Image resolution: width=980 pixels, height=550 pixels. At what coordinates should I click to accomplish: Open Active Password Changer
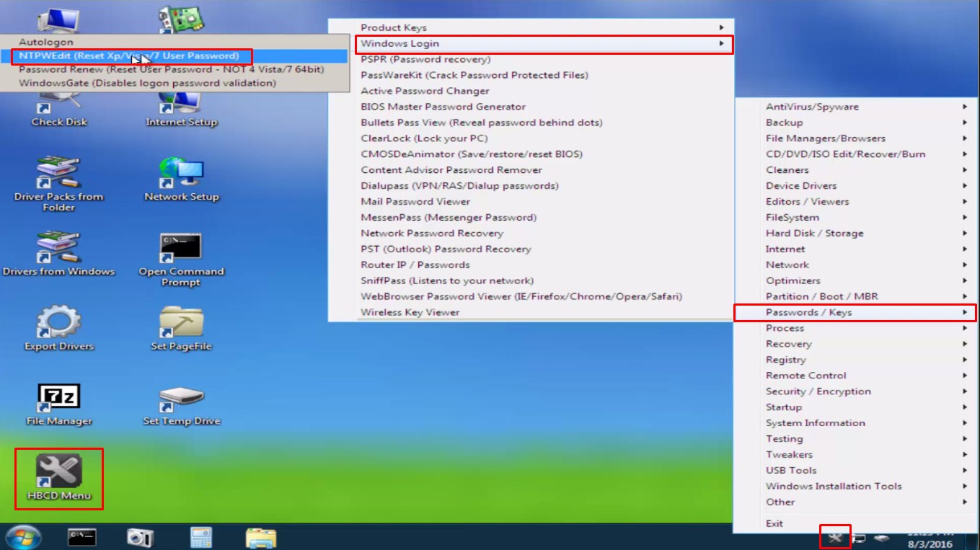pyautogui.click(x=531, y=91)
